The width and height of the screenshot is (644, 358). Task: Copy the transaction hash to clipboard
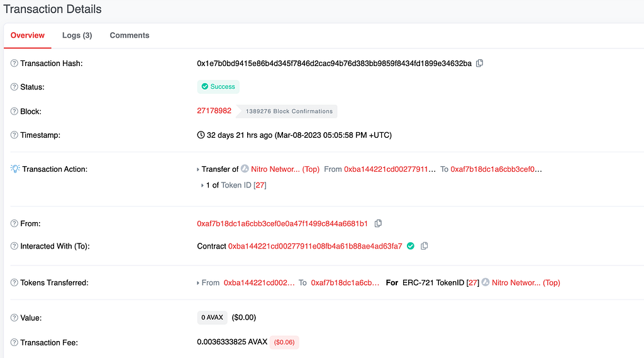(x=479, y=64)
